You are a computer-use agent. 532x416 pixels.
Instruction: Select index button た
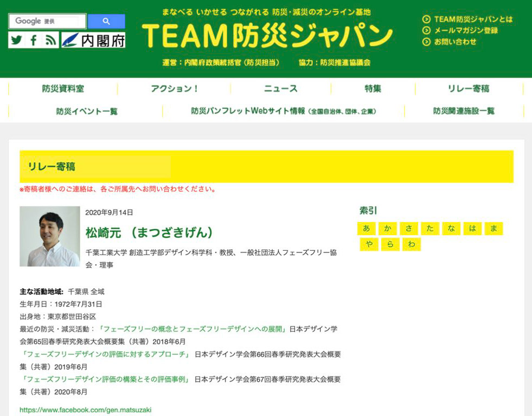[x=430, y=229]
